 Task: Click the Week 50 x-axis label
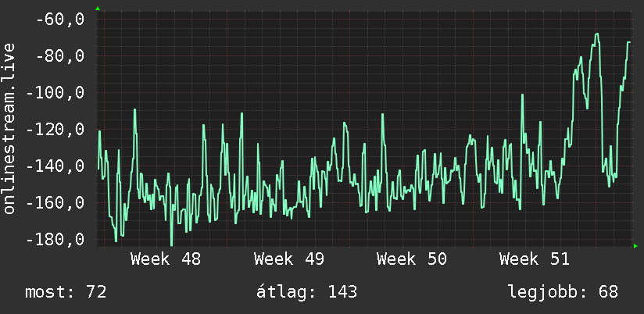point(412,259)
